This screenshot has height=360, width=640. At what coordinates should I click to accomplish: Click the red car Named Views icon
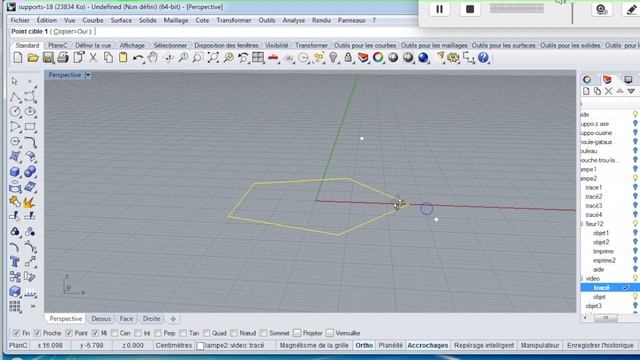point(273,58)
